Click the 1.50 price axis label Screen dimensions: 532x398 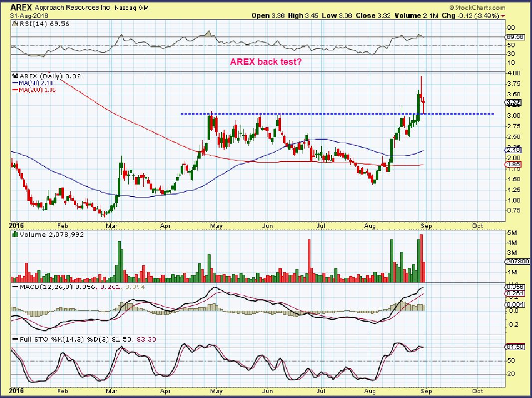[514, 179]
